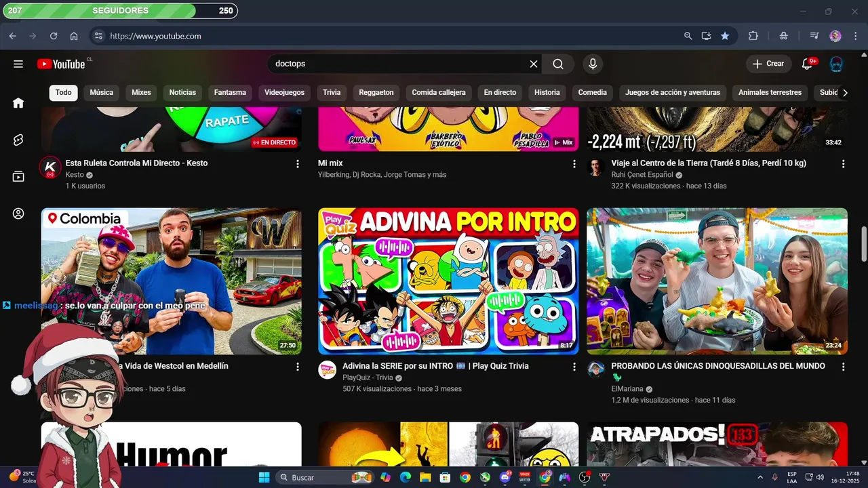The width and height of the screenshot is (868, 488).
Task: Open YouTube notifications bell
Action: pos(807,64)
